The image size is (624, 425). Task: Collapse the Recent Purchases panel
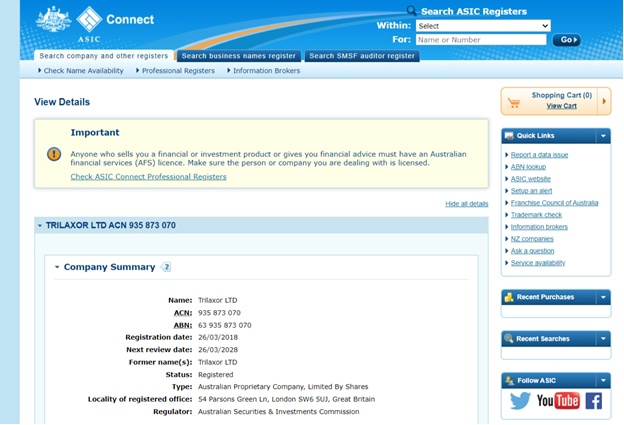click(603, 297)
